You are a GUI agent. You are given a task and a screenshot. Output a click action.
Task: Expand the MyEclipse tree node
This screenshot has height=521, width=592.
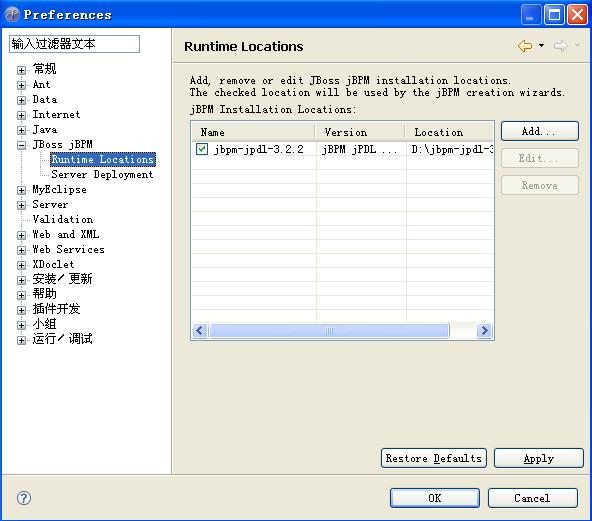point(22,190)
